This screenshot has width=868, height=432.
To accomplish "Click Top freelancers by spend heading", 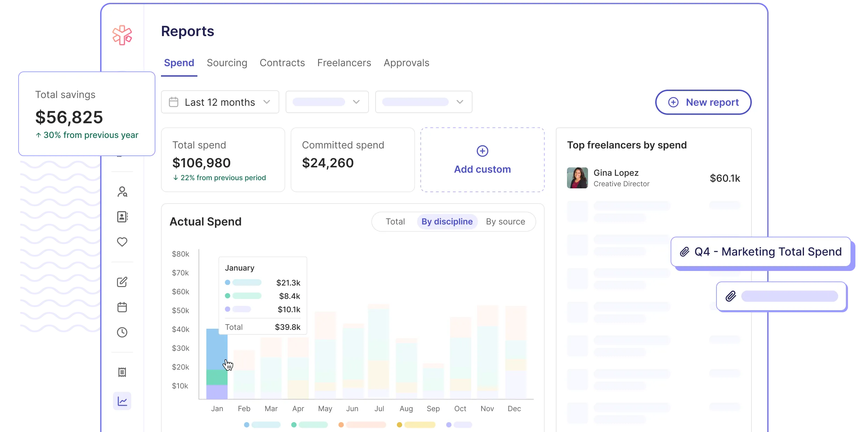I will click(627, 145).
